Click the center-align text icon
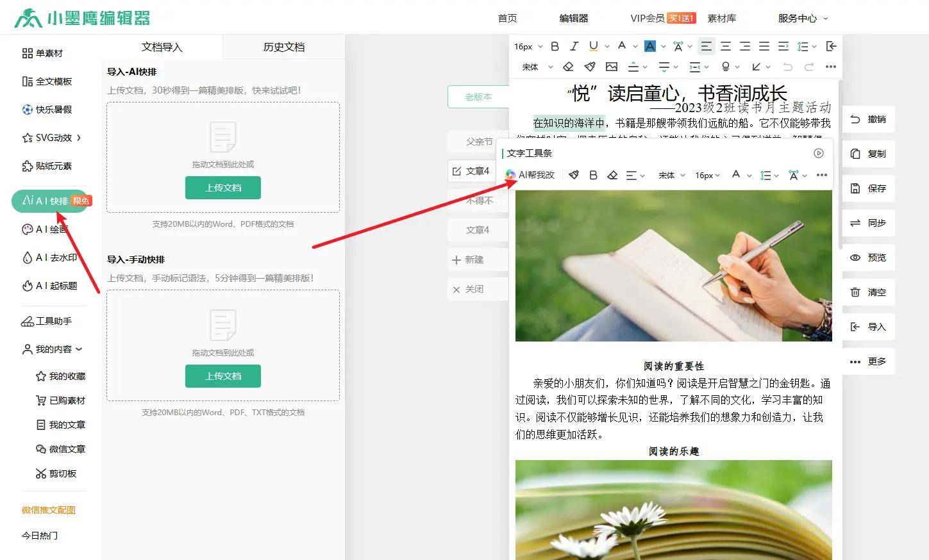The width and height of the screenshot is (929, 560). tap(725, 45)
